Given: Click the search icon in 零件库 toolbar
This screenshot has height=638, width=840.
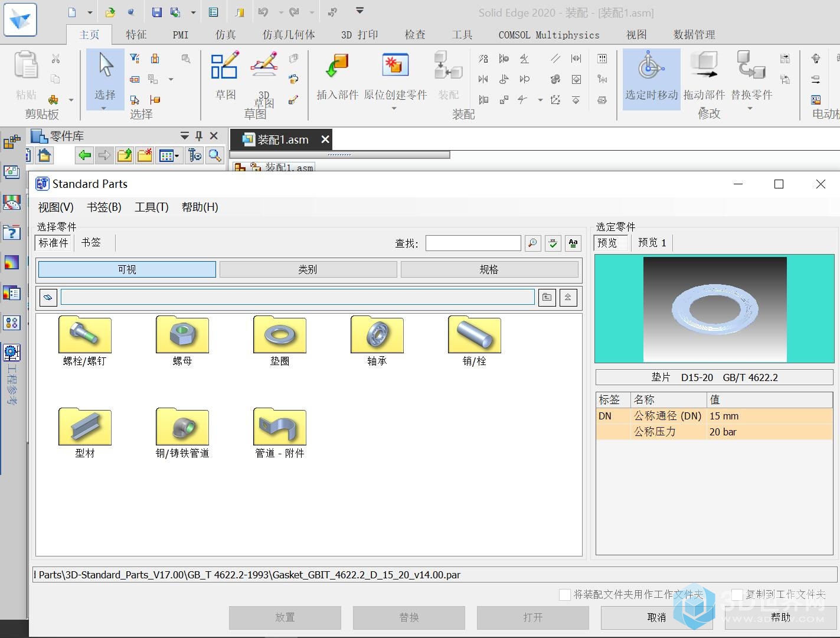Looking at the screenshot, I should (x=215, y=155).
